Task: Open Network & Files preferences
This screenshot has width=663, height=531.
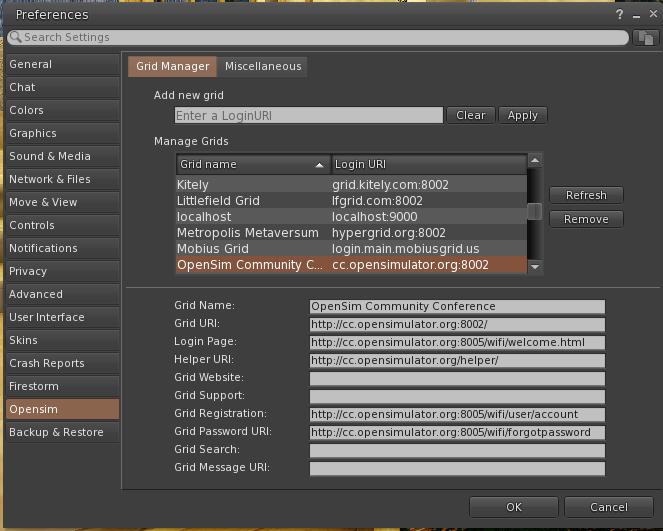Action: coord(63,179)
